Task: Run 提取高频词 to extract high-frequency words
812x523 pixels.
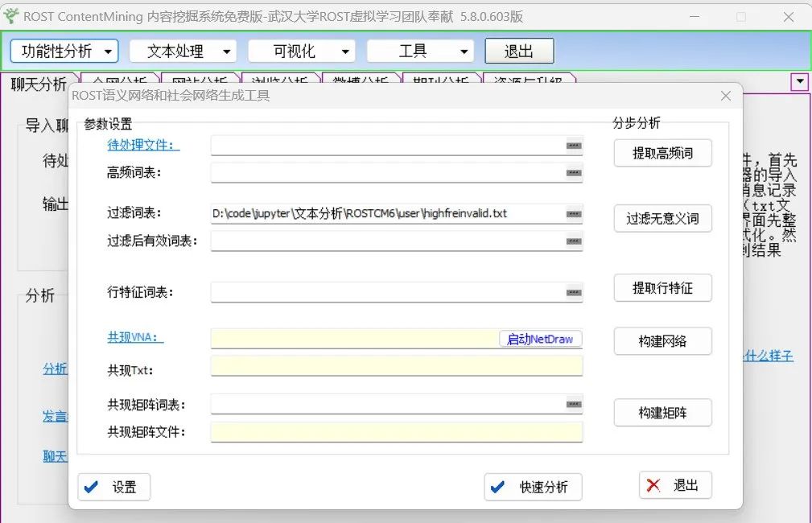Action: [x=662, y=152]
